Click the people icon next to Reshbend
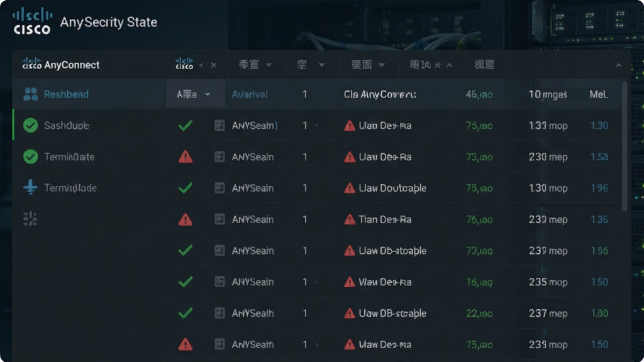Viewport: 644px width, 362px height. pyautogui.click(x=31, y=94)
